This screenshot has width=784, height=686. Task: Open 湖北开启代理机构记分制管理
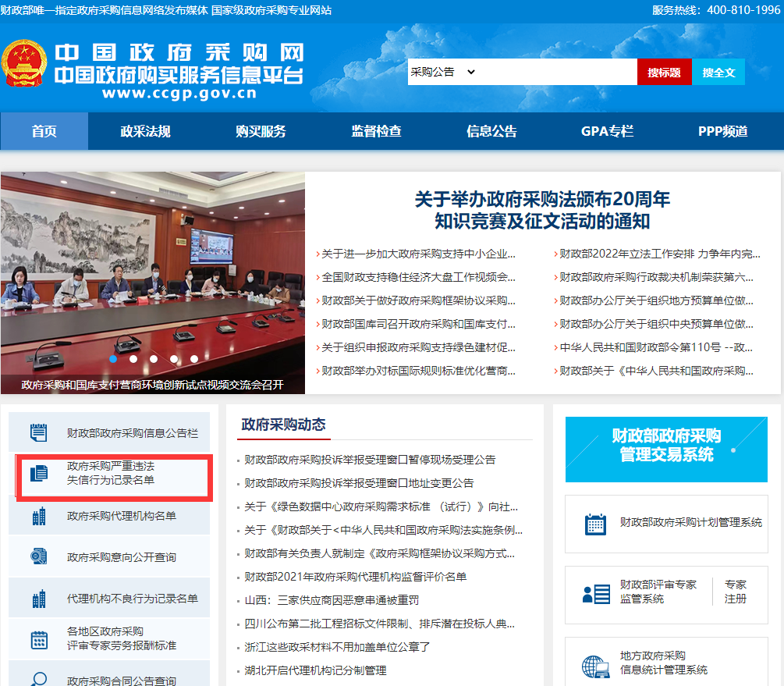click(315, 670)
